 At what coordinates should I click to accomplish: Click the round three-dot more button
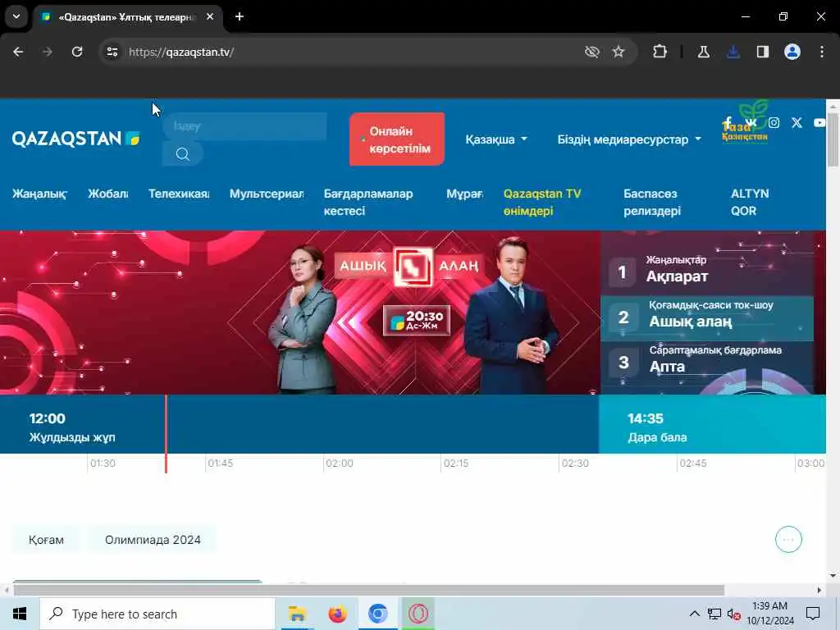788,540
